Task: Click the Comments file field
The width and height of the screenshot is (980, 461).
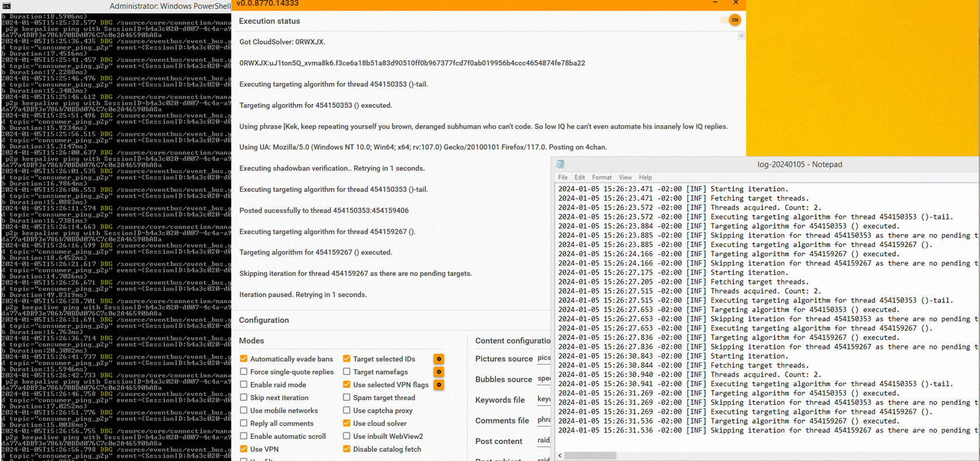Action: coord(544,420)
